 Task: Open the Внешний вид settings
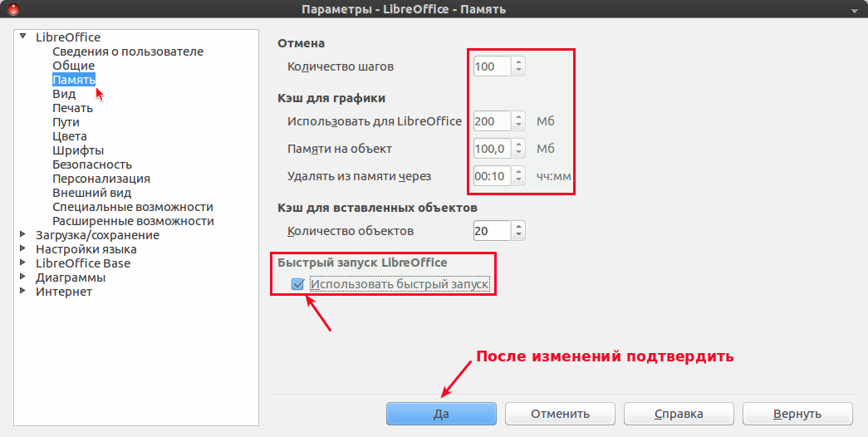[92, 193]
